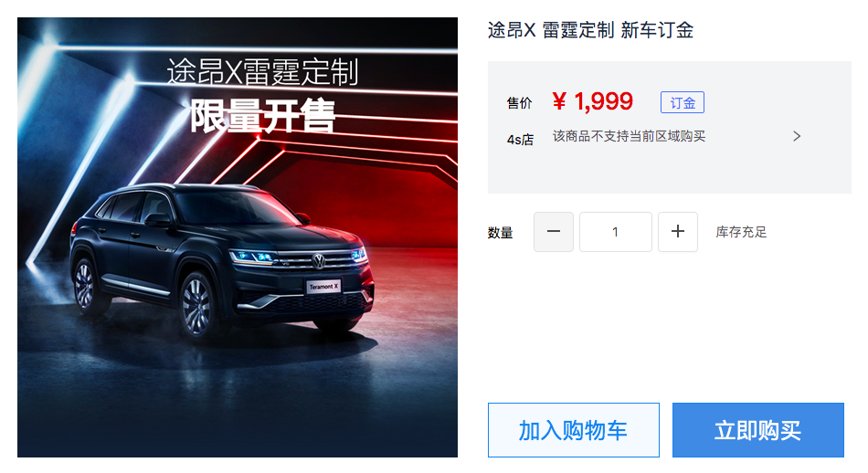Select the blue 订金 tag

682,102
